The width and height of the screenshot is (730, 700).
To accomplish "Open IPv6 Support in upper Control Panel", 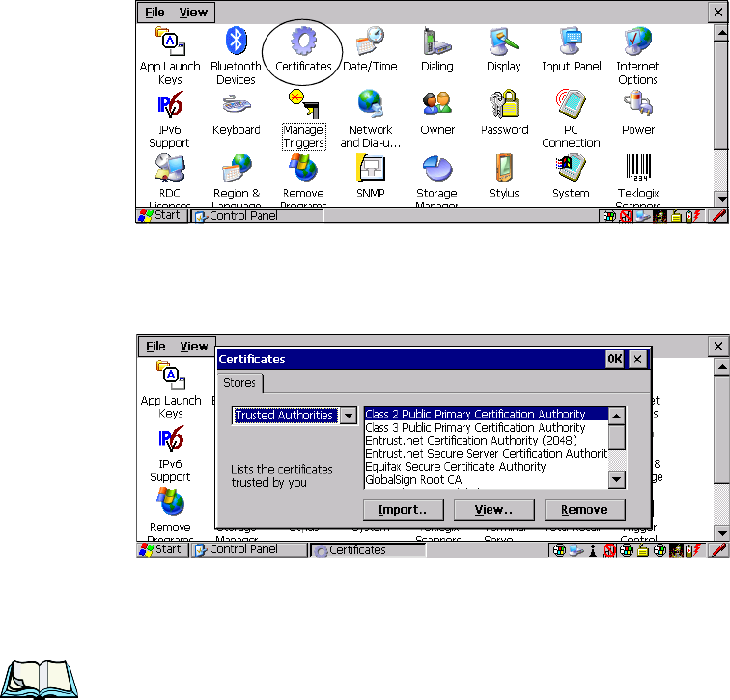I will point(170,119).
